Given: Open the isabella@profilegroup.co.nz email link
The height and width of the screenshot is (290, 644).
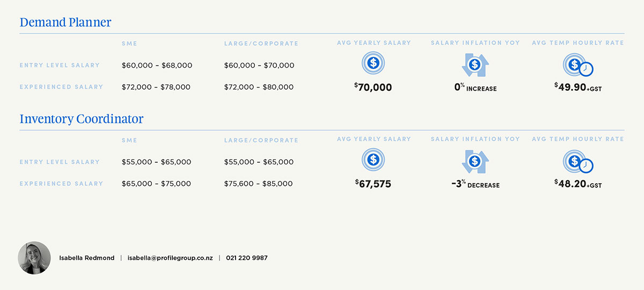Looking at the screenshot, I should (x=170, y=258).
